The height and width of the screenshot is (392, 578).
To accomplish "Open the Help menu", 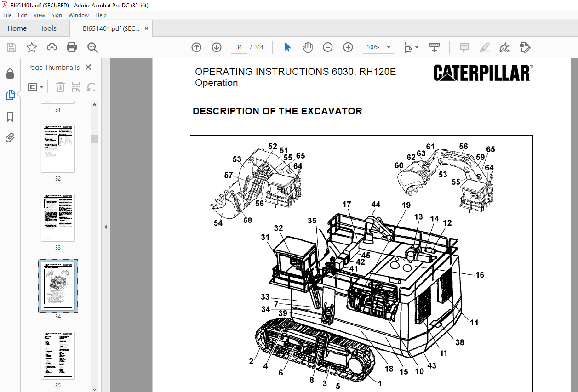I will [101, 15].
